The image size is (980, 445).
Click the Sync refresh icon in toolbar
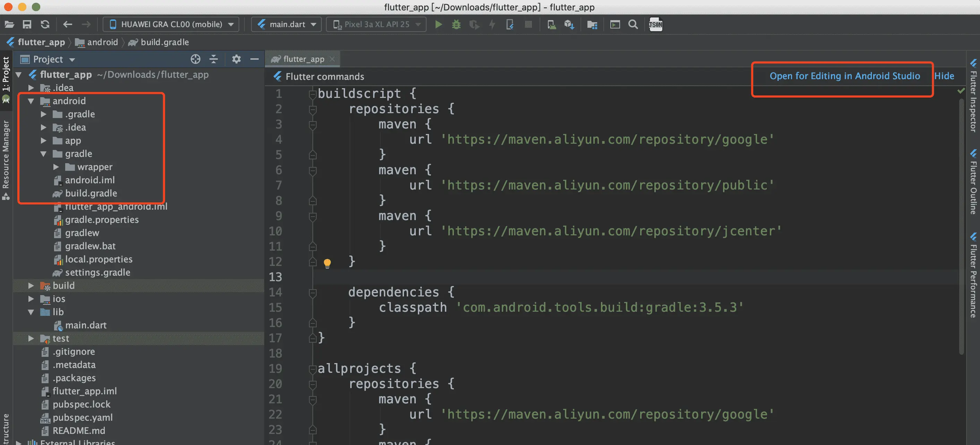coord(45,24)
